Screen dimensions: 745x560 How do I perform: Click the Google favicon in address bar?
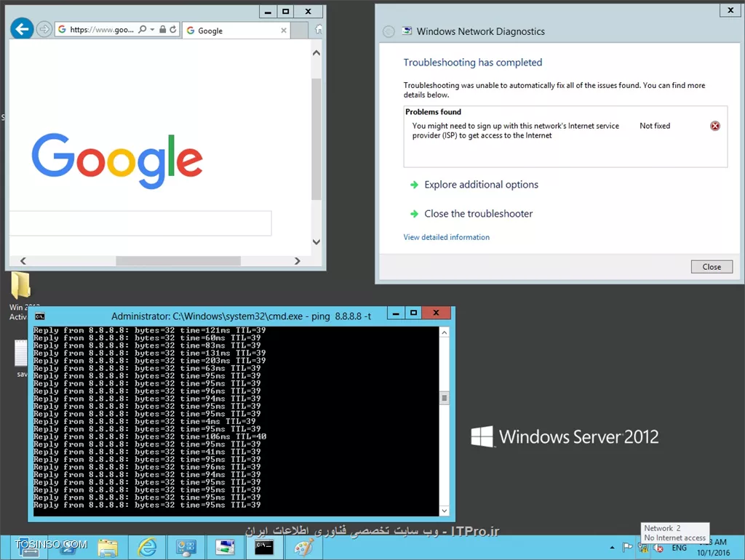(63, 29)
